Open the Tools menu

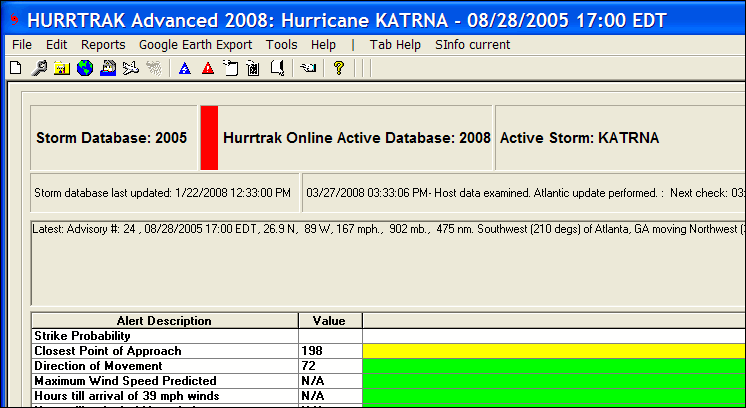coord(281,45)
